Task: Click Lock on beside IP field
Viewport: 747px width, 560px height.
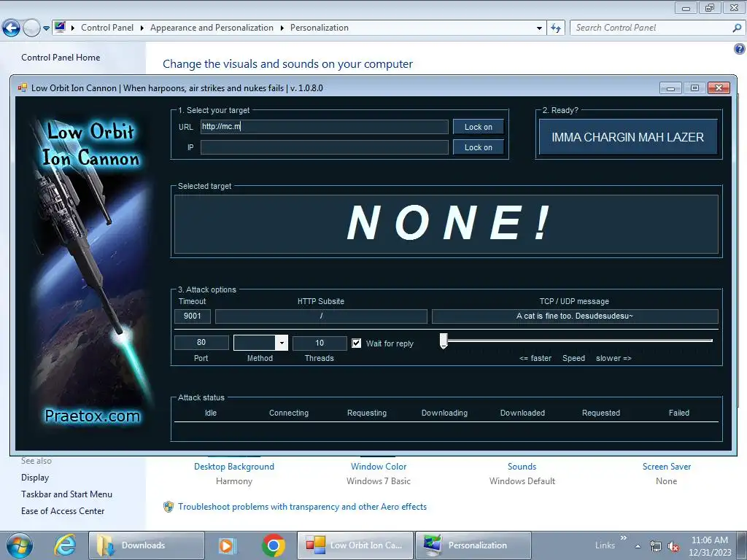Action: (x=479, y=147)
